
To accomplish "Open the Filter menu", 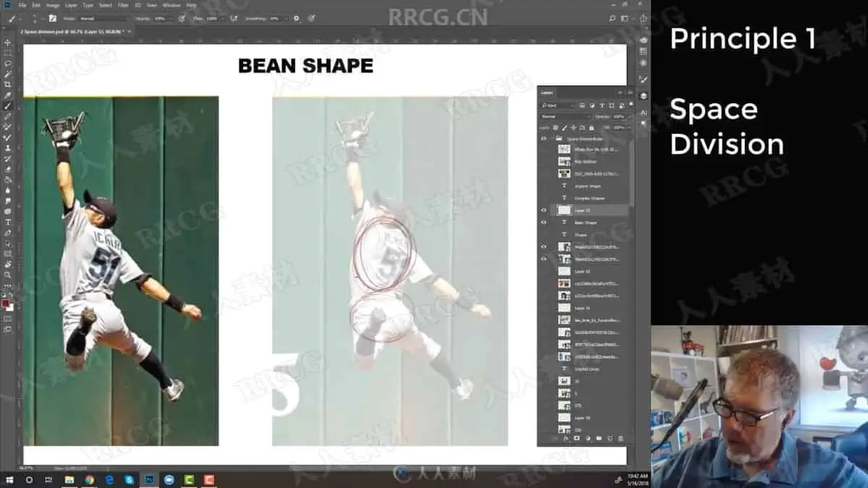I will point(124,4).
